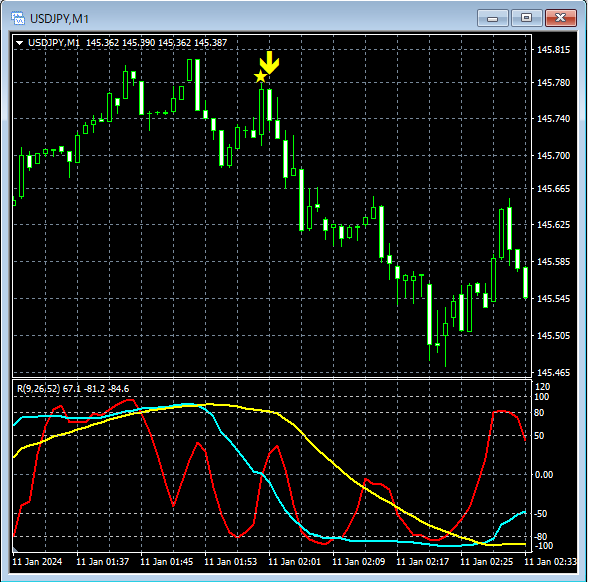Click the 11 Jan 02:25 time axis label
Screen dimensions: 589x582
(486, 562)
